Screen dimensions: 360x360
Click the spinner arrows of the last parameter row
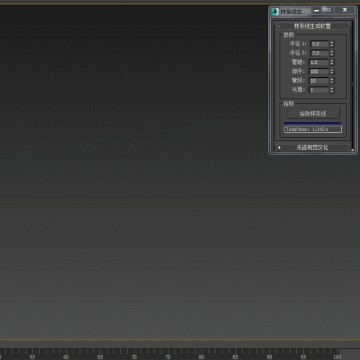[x=332, y=90]
